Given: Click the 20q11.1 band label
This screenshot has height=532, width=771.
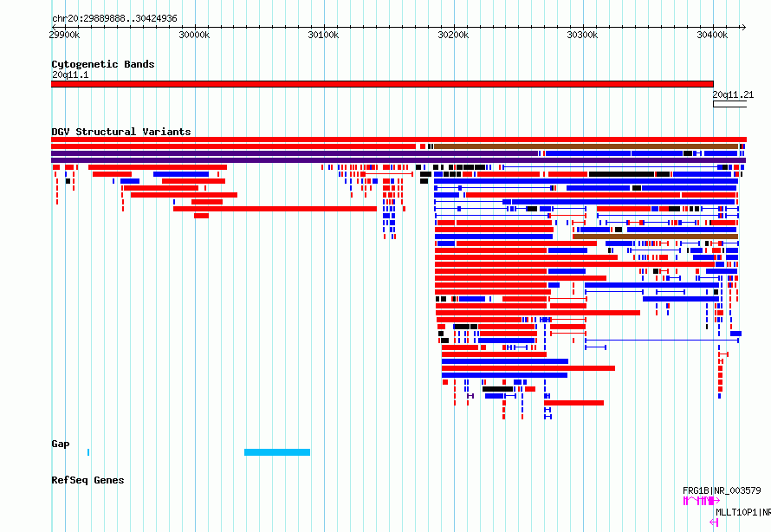Looking at the screenshot, I should coord(70,75).
